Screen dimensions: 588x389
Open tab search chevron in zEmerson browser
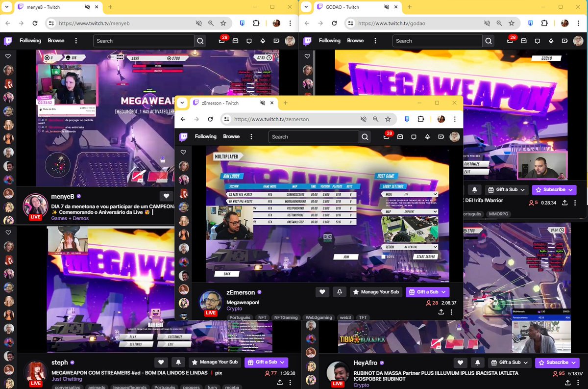tap(182, 103)
